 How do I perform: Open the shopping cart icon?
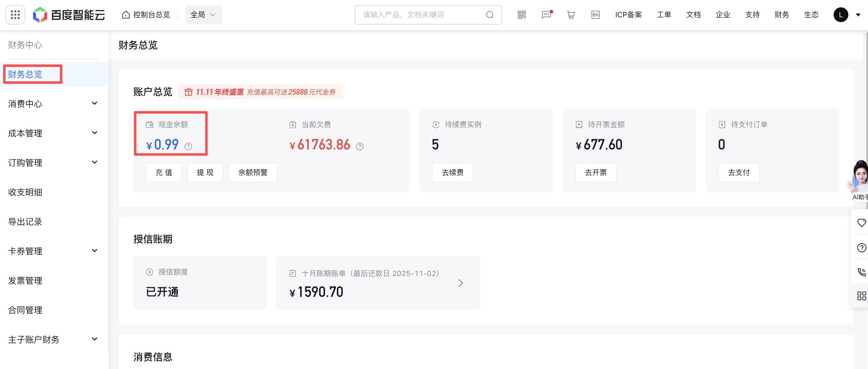click(571, 15)
